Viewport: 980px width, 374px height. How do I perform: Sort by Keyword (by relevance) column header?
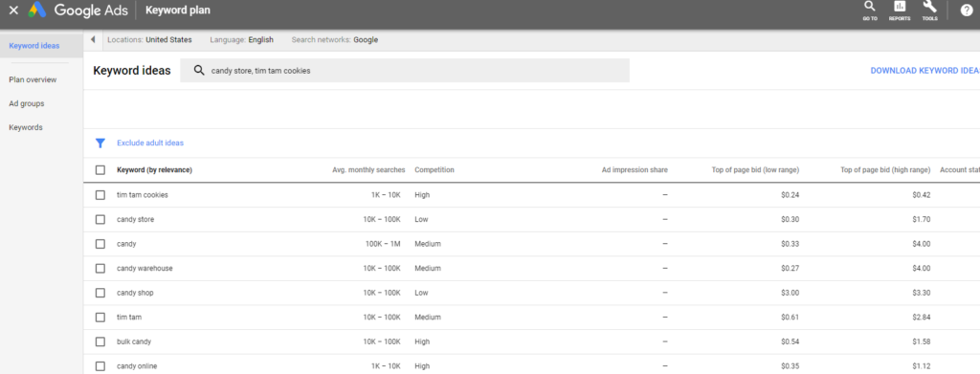tap(154, 170)
